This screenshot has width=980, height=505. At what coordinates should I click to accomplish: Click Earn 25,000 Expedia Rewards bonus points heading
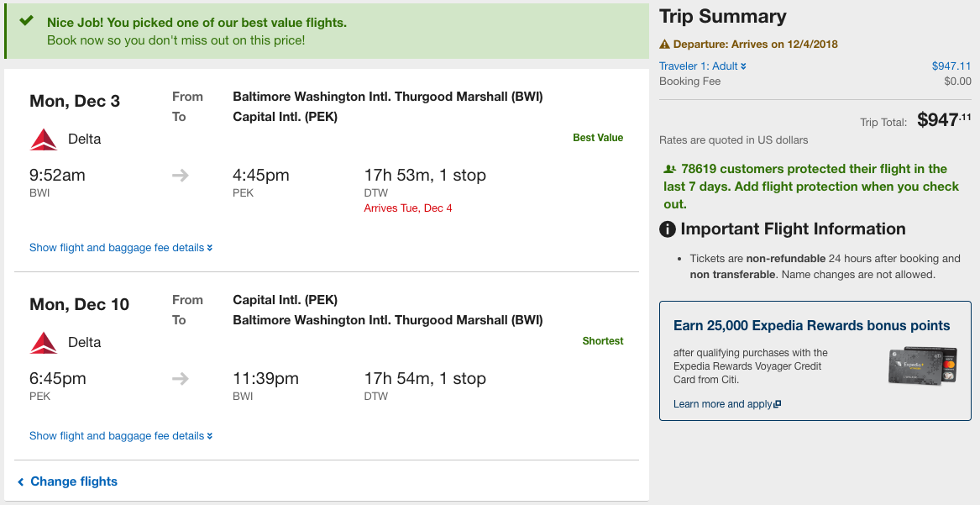pos(811,326)
